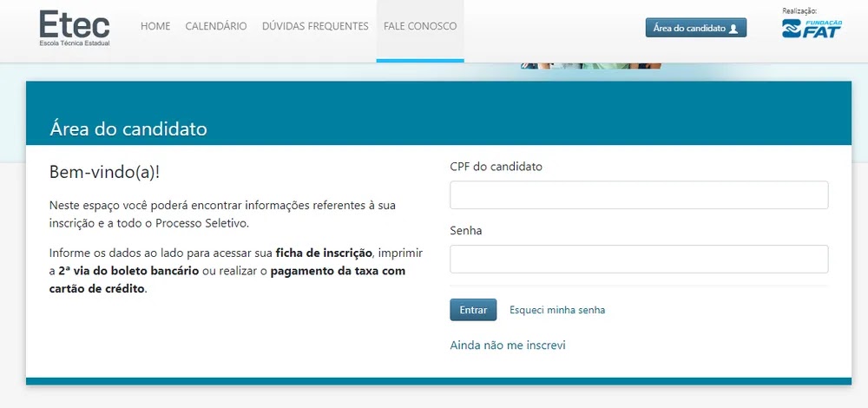Click the CPF do candidato label
Image resolution: width=868 pixels, height=408 pixels.
[496, 167]
